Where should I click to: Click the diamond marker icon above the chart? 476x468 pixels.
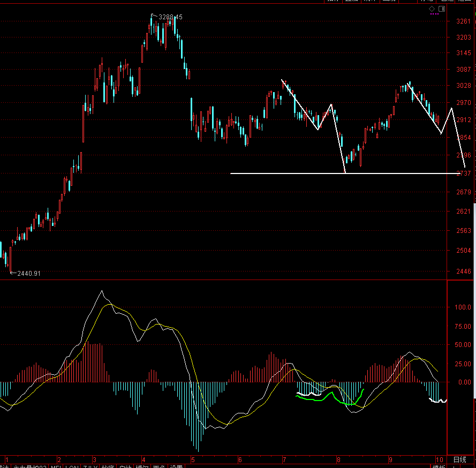point(432,9)
